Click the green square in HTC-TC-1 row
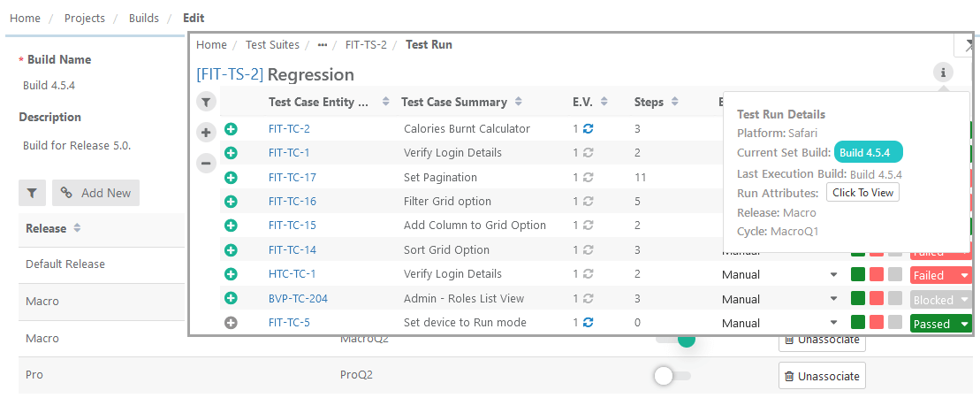 tap(858, 275)
